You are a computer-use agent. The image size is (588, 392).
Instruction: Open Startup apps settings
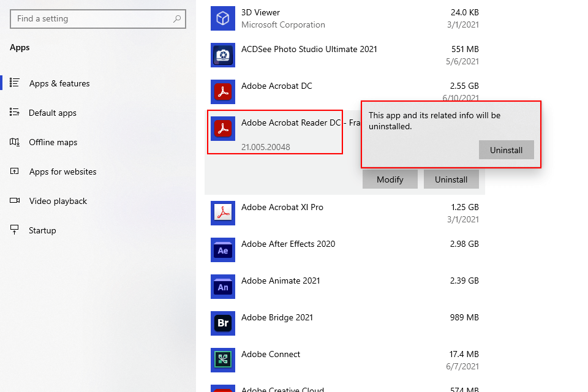point(42,230)
